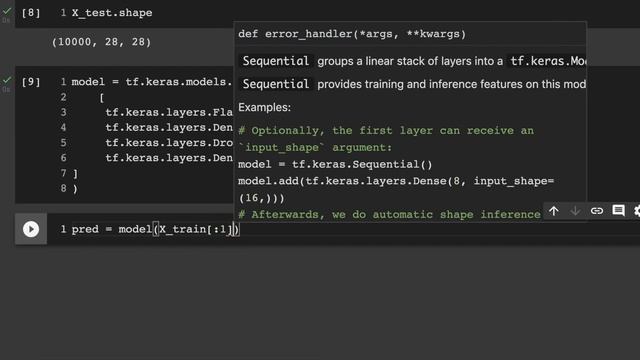Click the pred = model(X_train[:1]) code line

[x=156, y=229]
